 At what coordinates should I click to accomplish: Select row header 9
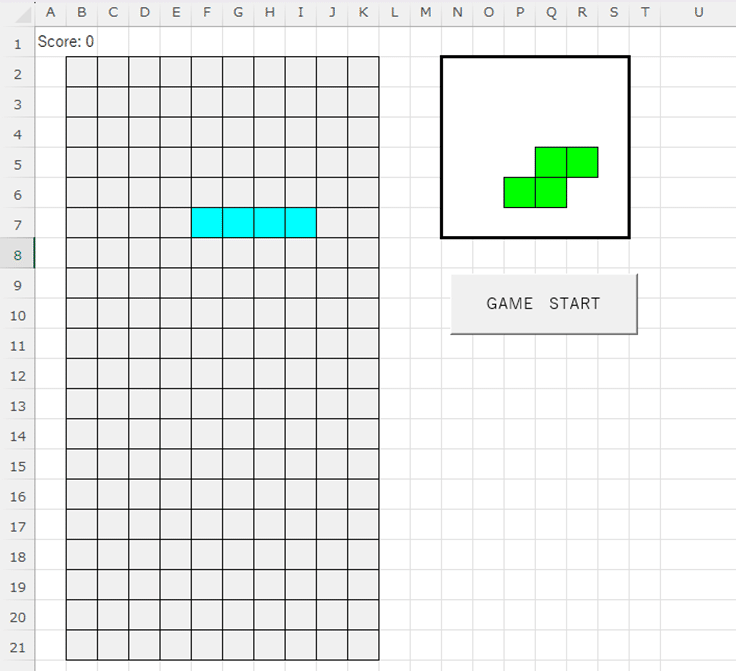click(17, 285)
